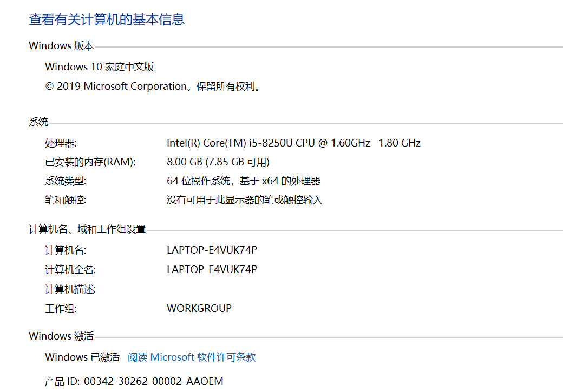This screenshot has height=392, width=563.
Task: Click the 计算机全名: label
Action: pyautogui.click(x=70, y=269)
